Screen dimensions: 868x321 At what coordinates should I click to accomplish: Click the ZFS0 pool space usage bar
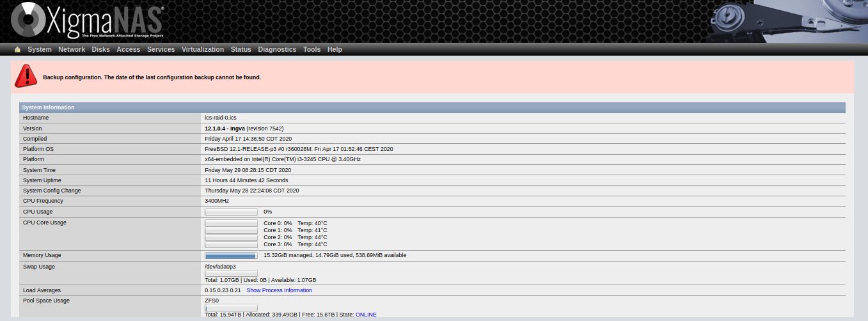click(x=231, y=308)
